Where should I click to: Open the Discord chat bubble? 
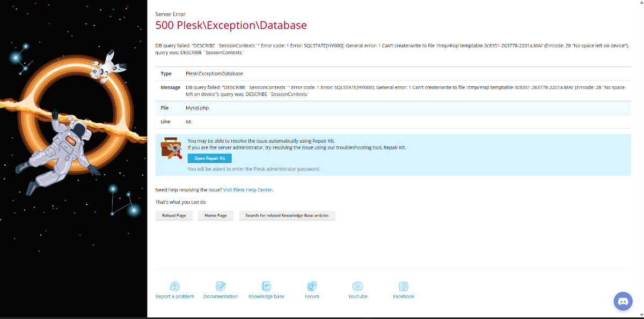click(x=623, y=301)
